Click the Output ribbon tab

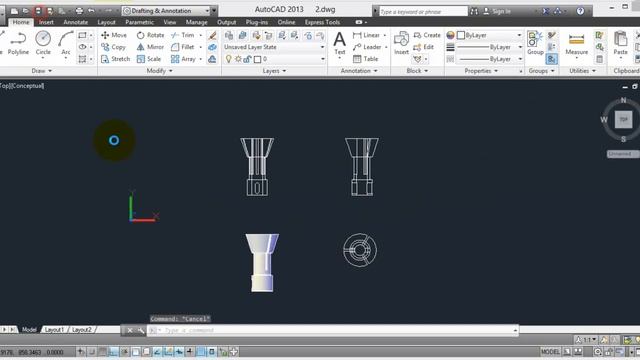coord(227,22)
